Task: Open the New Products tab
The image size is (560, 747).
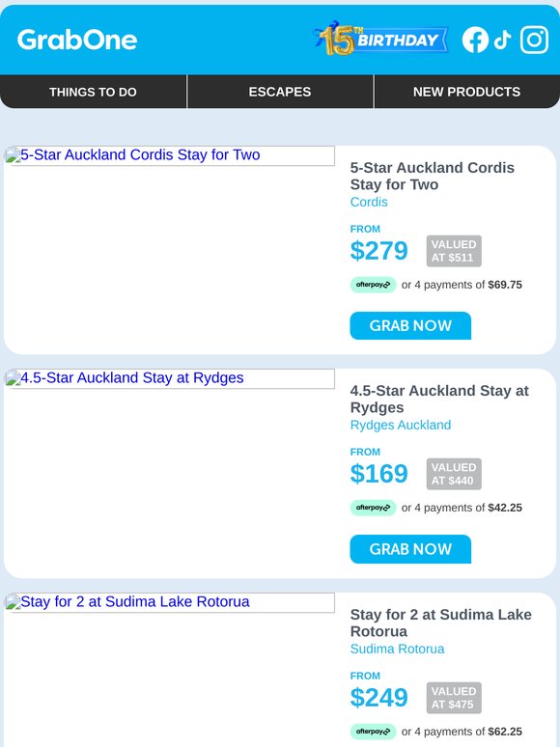Action: click(467, 92)
